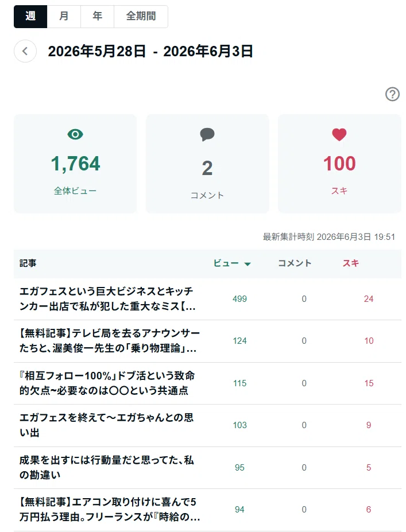Click スキ count 15
The height and width of the screenshot is (532, 406).
(369, 383)
